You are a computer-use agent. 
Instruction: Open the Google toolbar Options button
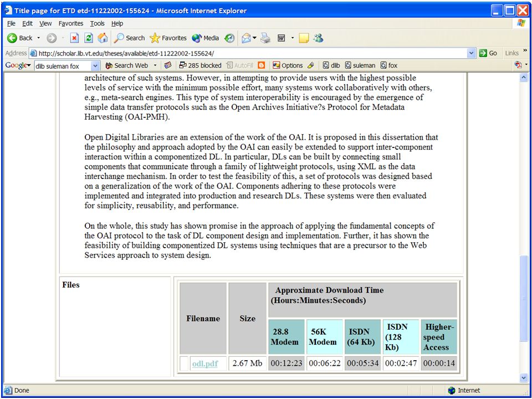coord(288,65)
